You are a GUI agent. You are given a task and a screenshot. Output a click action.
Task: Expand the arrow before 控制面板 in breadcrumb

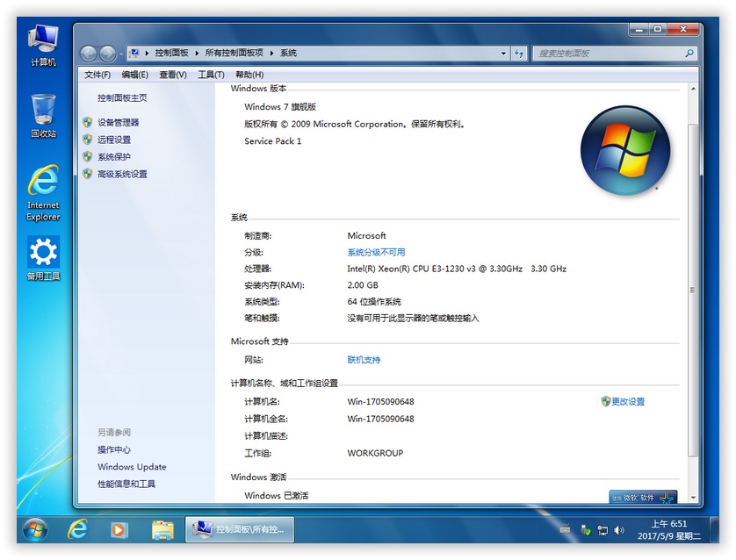147,54
